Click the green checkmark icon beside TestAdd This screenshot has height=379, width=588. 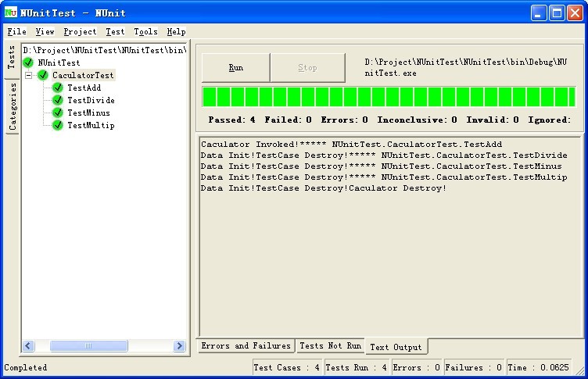click(x=58, y=88)
